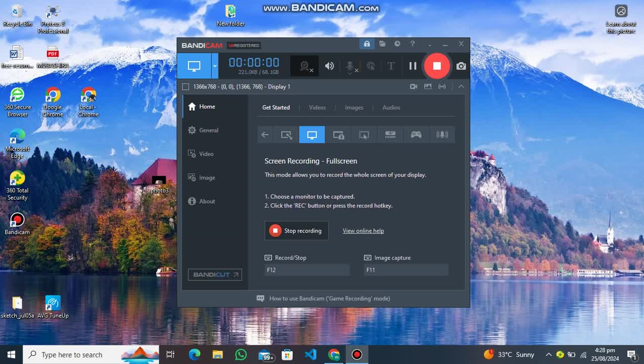Click the Windows Start button
The height and width of the screenshot is (364, 644).
pyautogui.click(x=11, y=354)
